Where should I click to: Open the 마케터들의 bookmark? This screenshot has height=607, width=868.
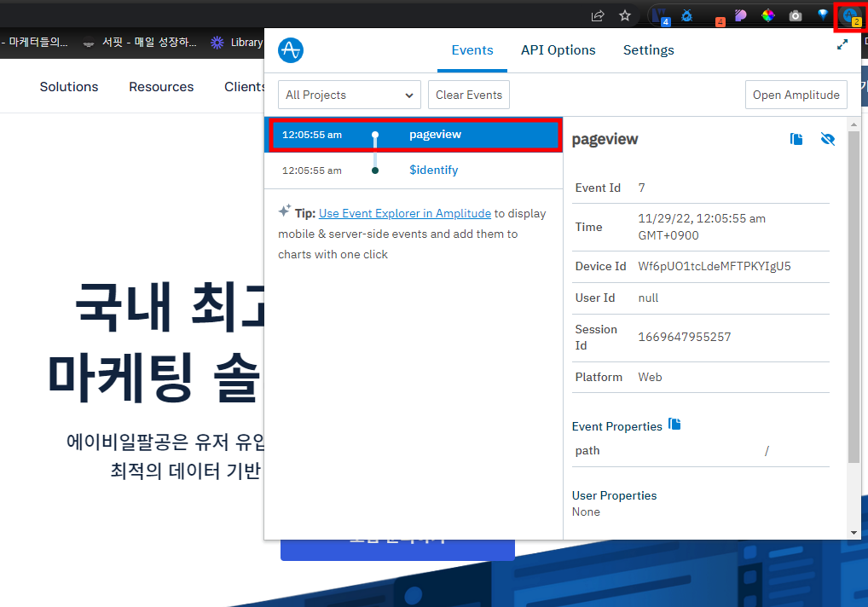click(34, 42)
